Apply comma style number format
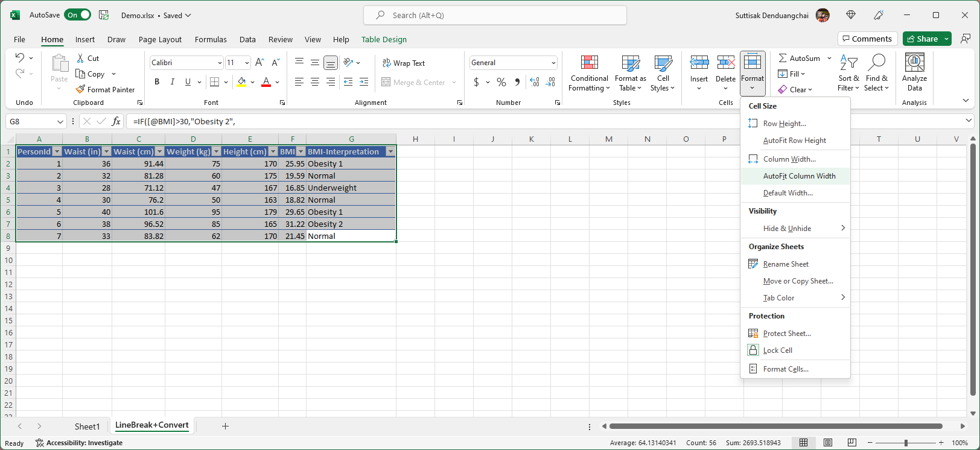 [x=517, y=82]
